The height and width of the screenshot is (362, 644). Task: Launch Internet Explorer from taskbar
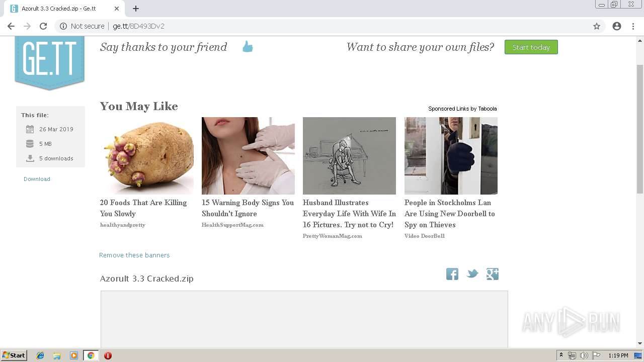click(40, 355)
